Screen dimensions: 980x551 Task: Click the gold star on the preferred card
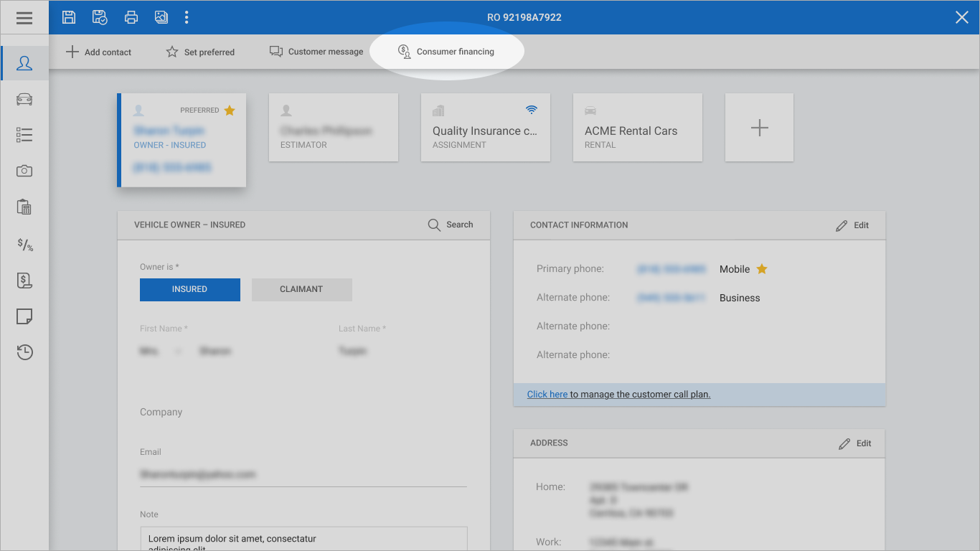230,110
